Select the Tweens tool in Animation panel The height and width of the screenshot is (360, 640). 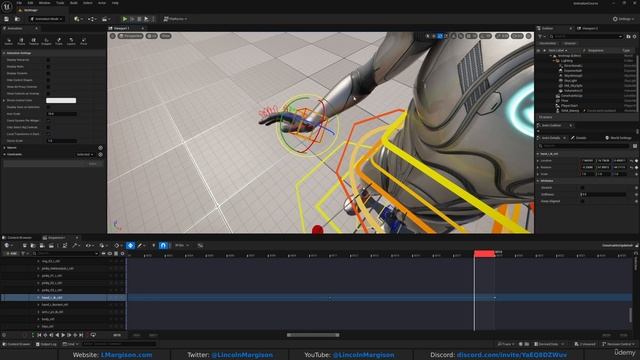(34, 41)
